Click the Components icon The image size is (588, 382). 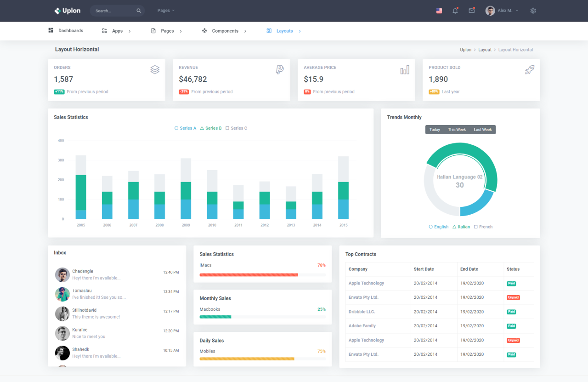[204, 31]
